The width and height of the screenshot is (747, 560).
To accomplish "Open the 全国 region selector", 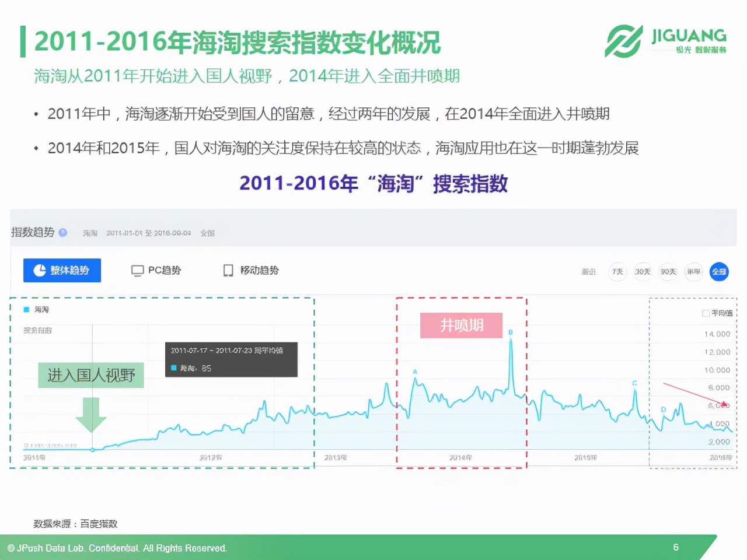I will (x=208, y=233).
